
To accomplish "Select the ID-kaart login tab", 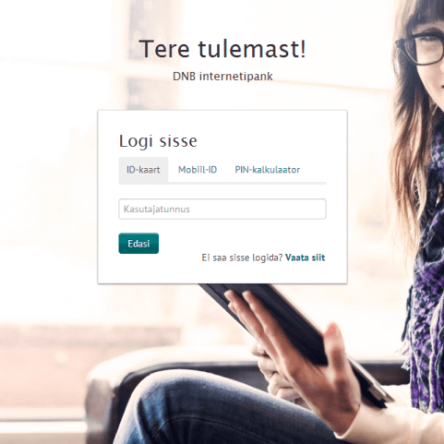I will (x=143, y=170).
